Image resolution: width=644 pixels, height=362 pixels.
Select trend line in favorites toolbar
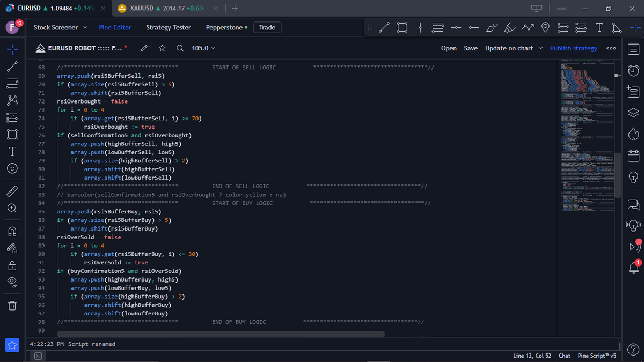pos(384,27)
